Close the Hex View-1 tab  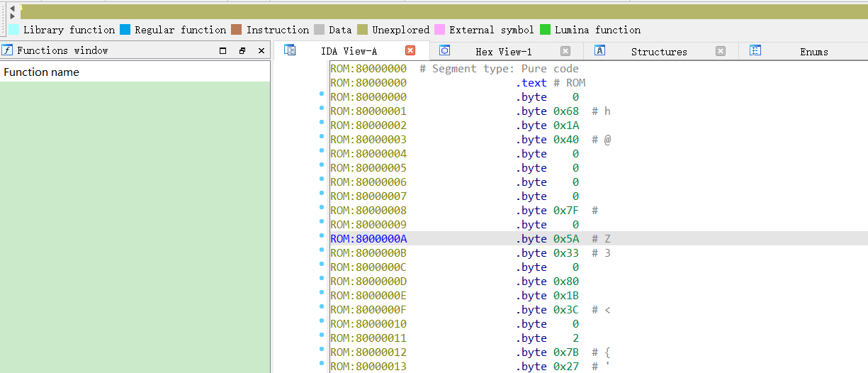coord(565,51)
